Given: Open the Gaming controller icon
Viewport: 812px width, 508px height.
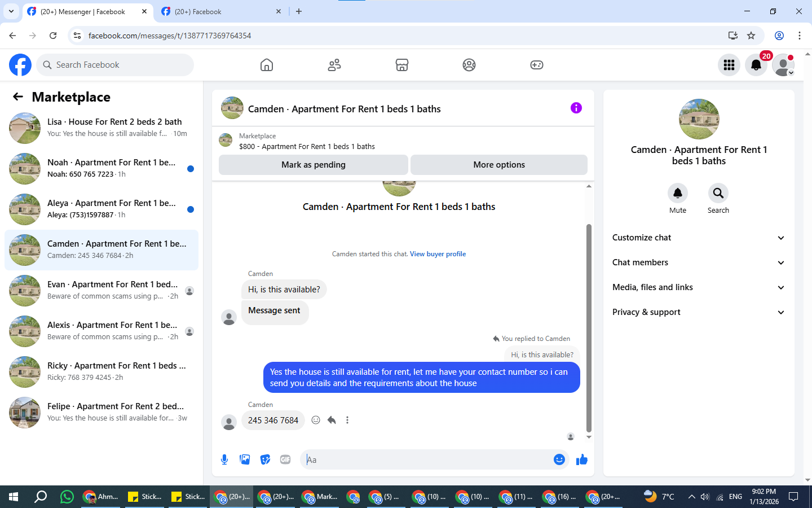Looking at the screenshot, I should pyautogui.click(x=537, y=65).
